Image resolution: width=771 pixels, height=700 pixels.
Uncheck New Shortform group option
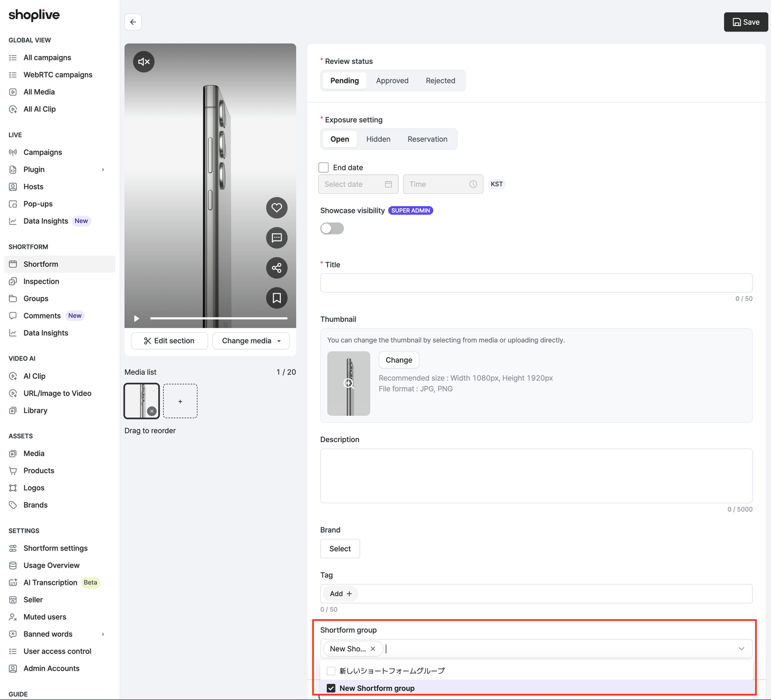pos(331,688)
